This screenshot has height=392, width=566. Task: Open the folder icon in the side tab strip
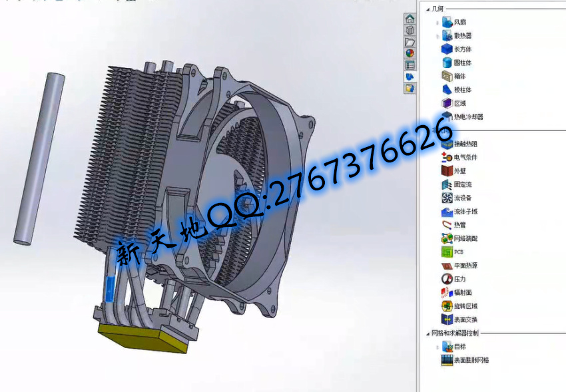click(x=410, y=42)
